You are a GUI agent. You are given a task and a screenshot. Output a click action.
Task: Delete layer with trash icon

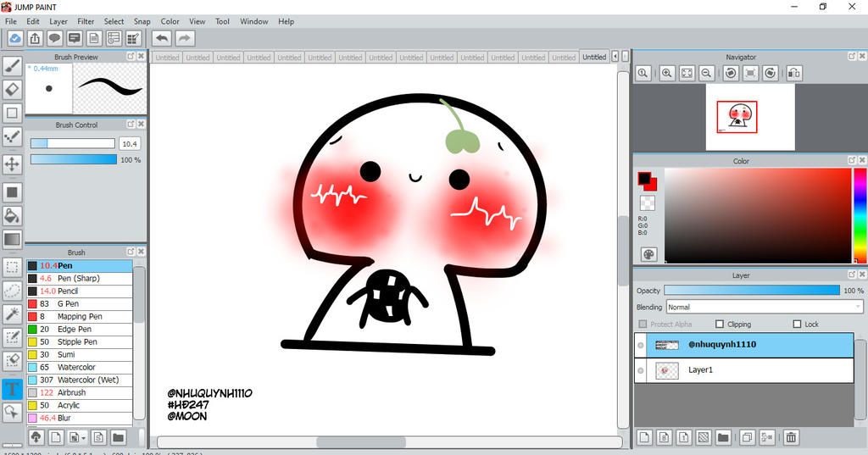(x=791, y=437)
